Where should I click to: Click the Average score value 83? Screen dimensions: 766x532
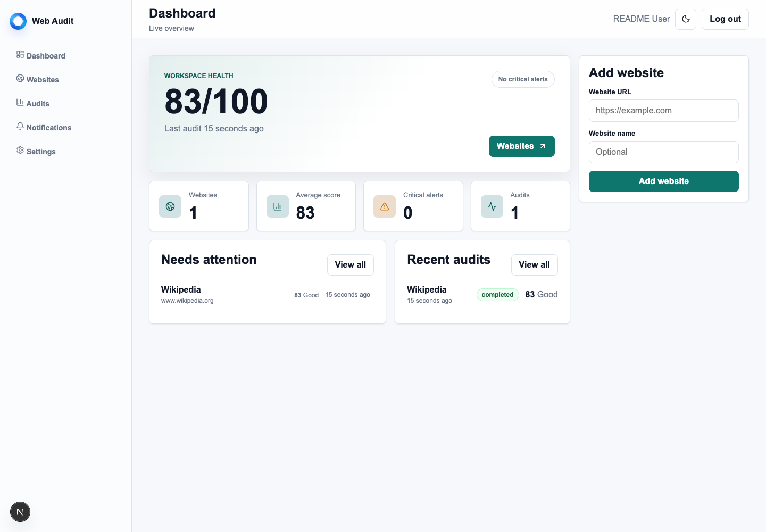pyautogui.click(x=305, y=213)
